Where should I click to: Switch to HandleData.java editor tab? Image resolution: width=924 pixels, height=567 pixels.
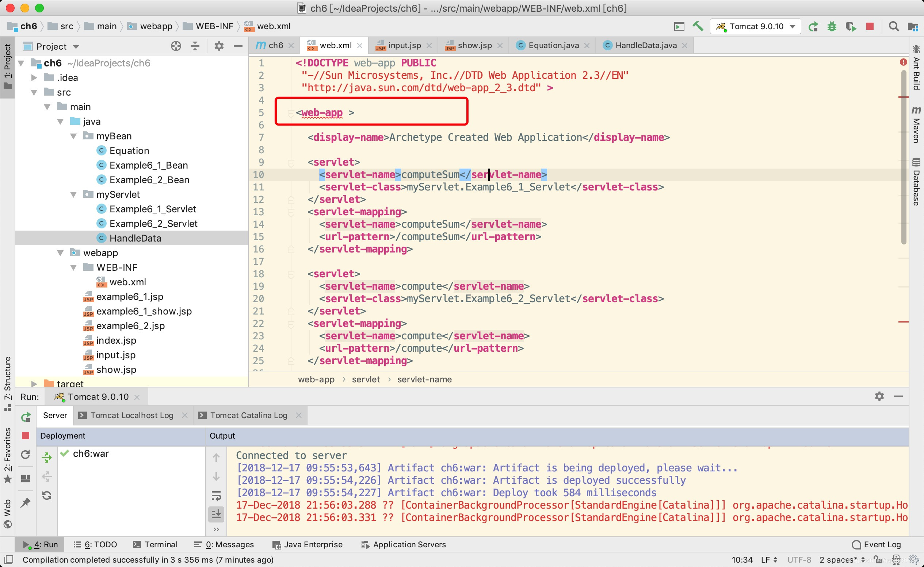(646, 45)
